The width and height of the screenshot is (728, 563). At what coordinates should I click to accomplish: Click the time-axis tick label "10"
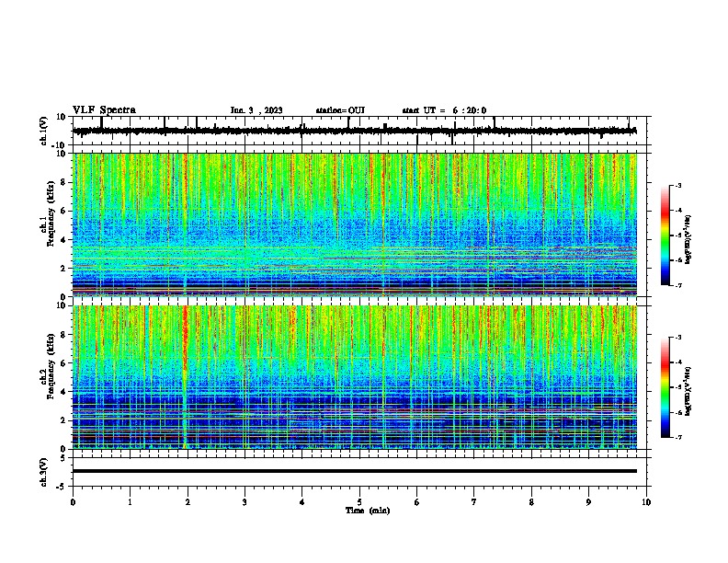tap(646, 502)
